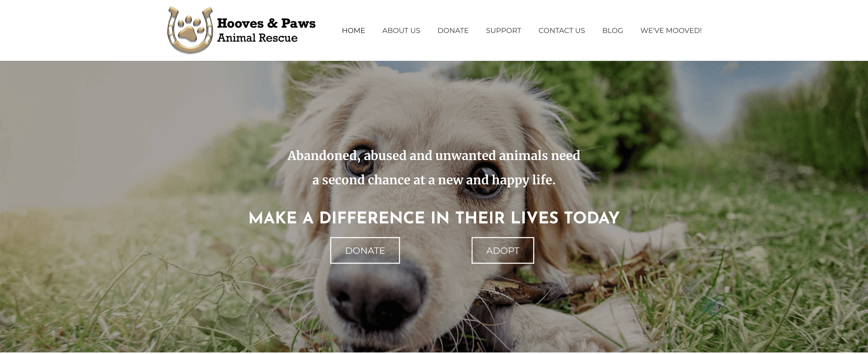
Task: Click the horseshoe paw print logo icon
Action: coord(190,30)
